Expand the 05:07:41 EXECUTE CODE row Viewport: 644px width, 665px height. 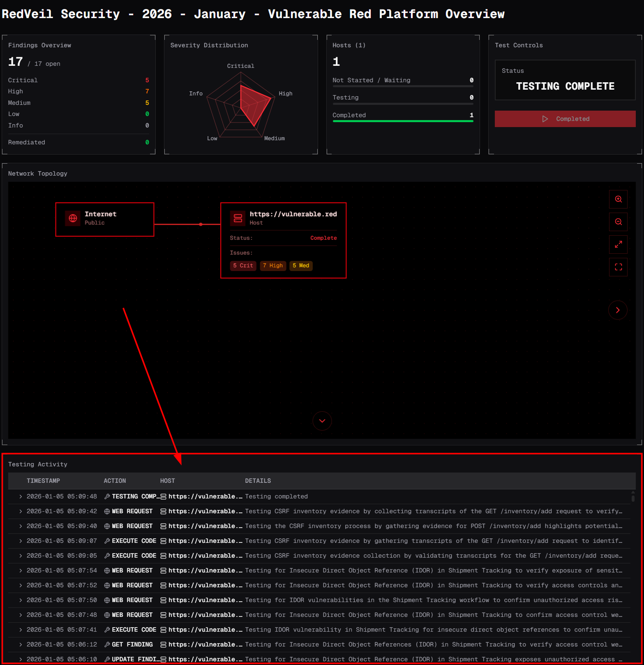pyautogui.click(x=21, y=630)
